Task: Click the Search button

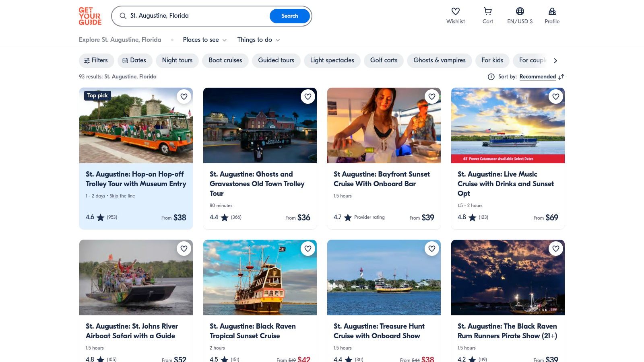Action: [289, 16]
